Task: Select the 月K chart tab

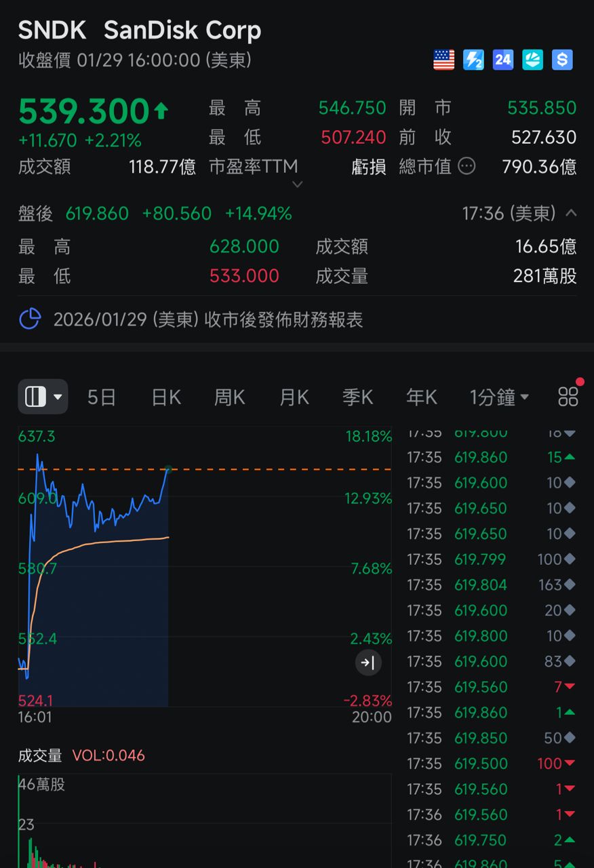Action: (294, 397)
